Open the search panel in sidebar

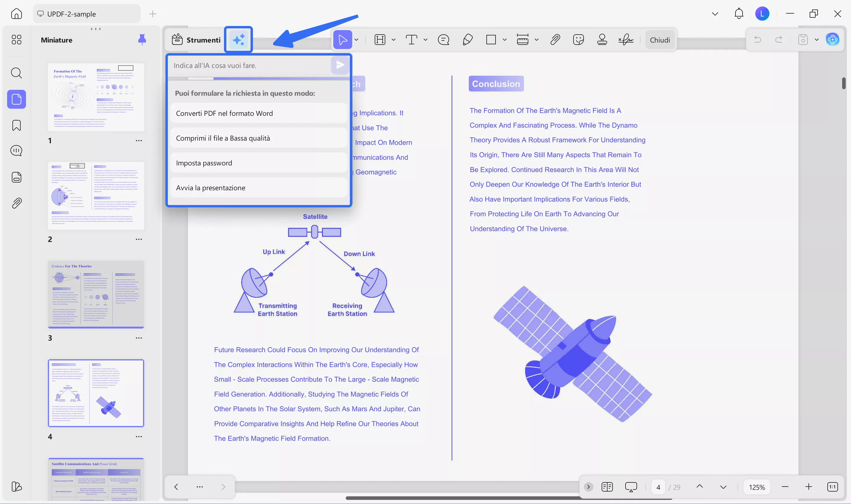[16, 73]
